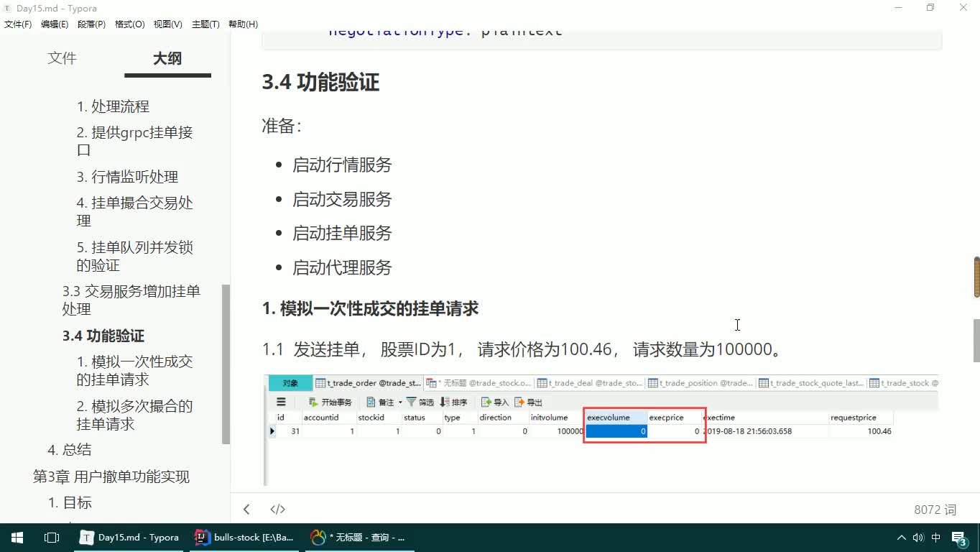
Task: Click document heading 1. 模拟一次性成交的挂单请求
Action: point(371,309)
